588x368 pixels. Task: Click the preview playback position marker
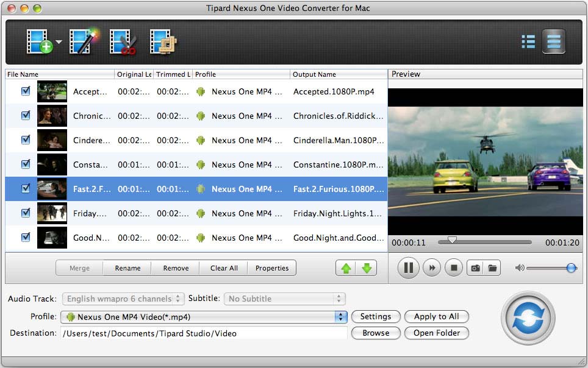click(452, 240)
